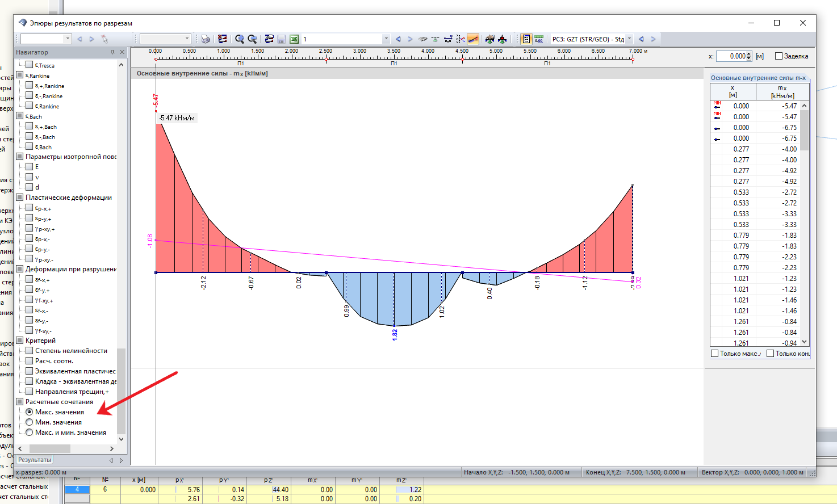Click the mx [kHм/м] column header
The width and height of the screenshot is (837, 504).
click(x=782, y=91)
